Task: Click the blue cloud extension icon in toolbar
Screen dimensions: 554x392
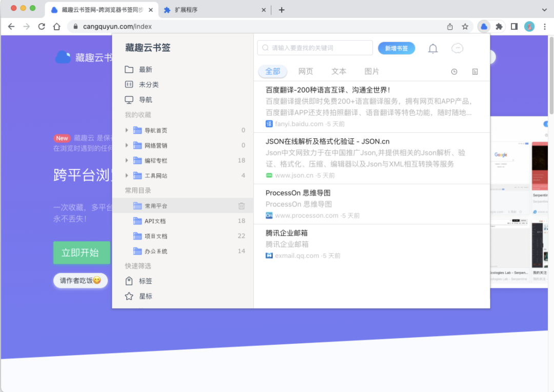Action: (x=483, y=26)
